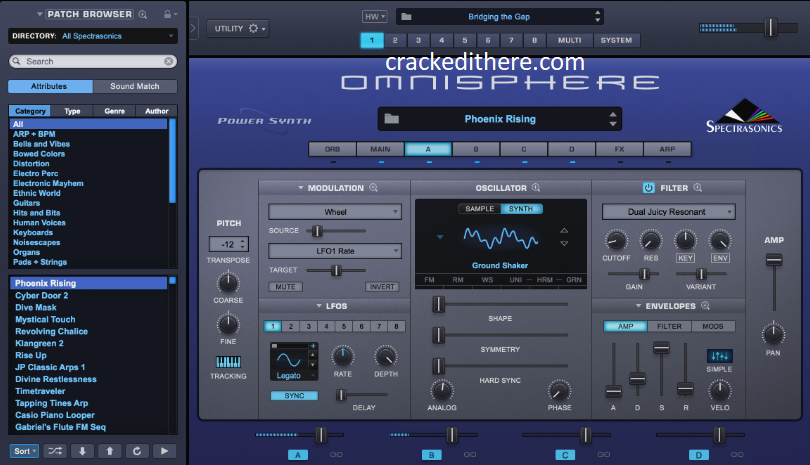Click the Search input field
The image size is (810, 465).
(x=93, y=61)
